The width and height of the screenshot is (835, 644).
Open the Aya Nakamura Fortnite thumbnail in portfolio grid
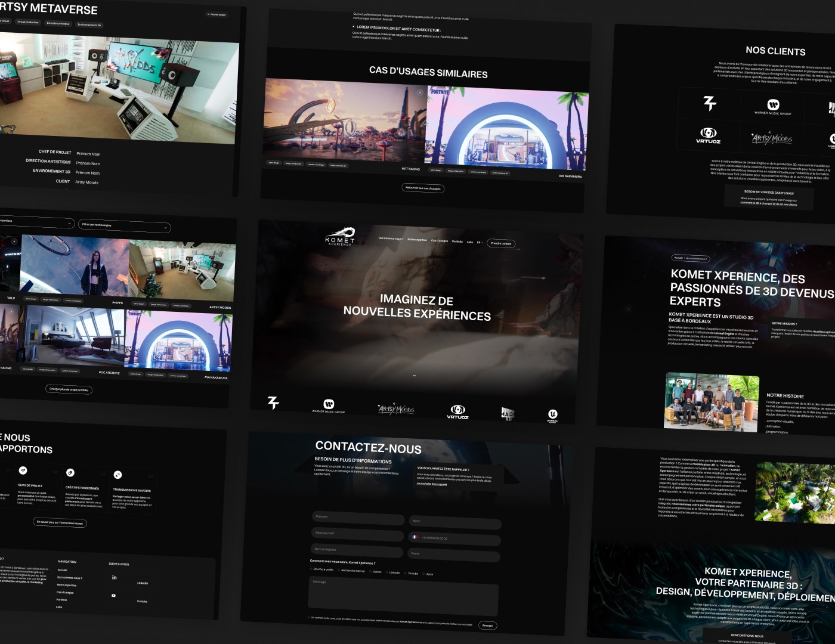(178, 342)
